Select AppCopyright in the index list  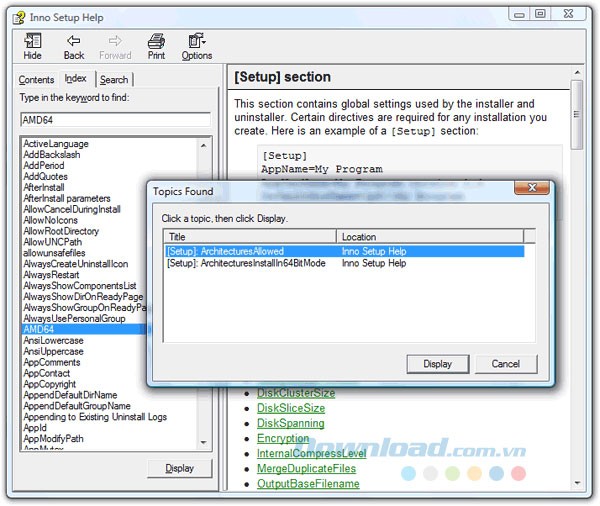50,384
